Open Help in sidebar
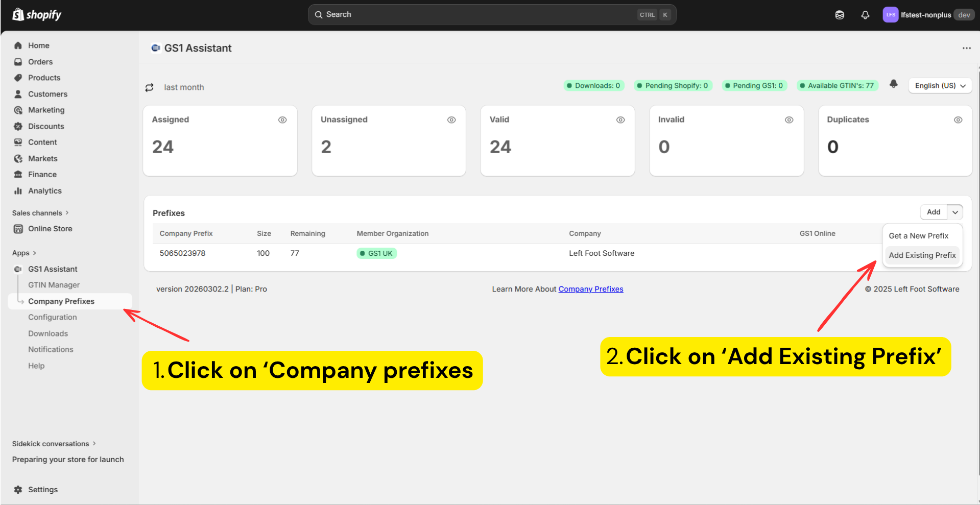Screen dimensions: 980x505 36,366
